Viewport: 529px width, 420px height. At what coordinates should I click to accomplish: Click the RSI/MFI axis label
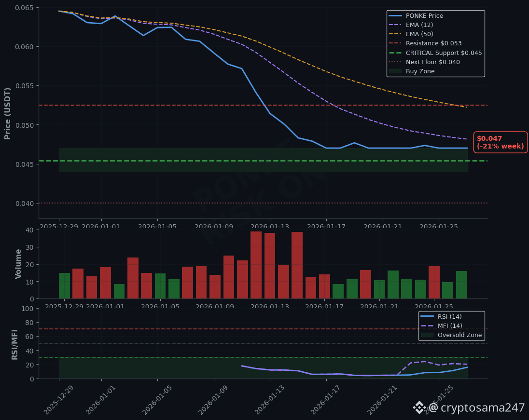(x=14, y=344)
